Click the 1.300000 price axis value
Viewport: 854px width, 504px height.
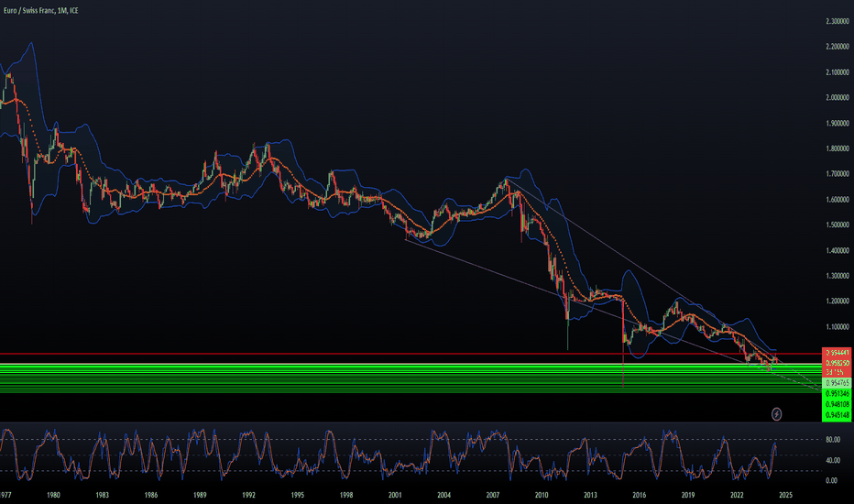click(838, 276)
